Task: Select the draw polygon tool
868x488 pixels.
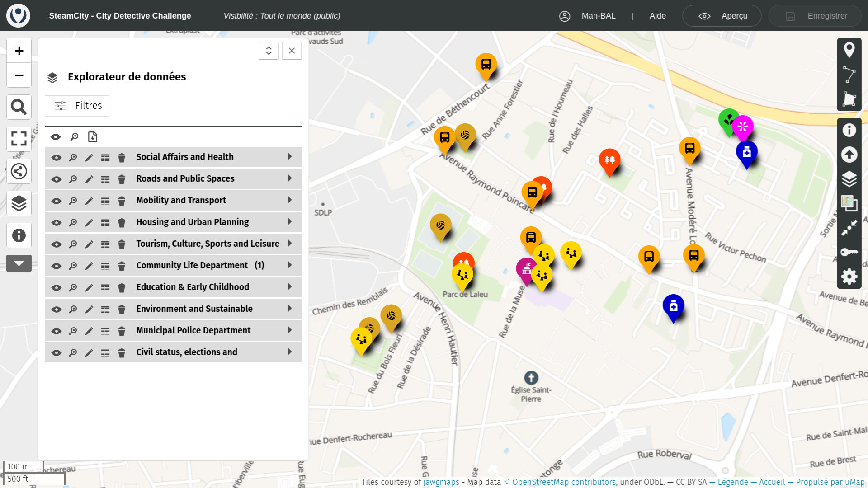Action: pyautogui.click(x=849, y=99)
